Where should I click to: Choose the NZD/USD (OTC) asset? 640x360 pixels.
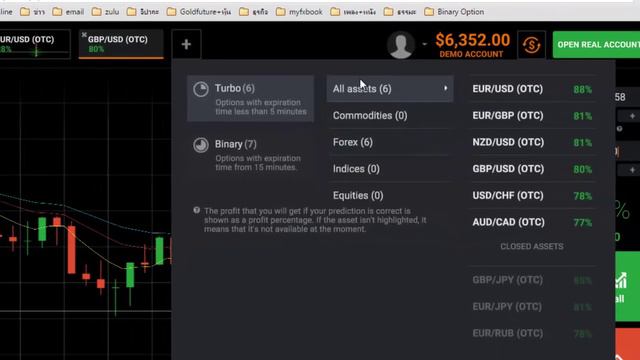pyautogui.click(x=532, y=142)
